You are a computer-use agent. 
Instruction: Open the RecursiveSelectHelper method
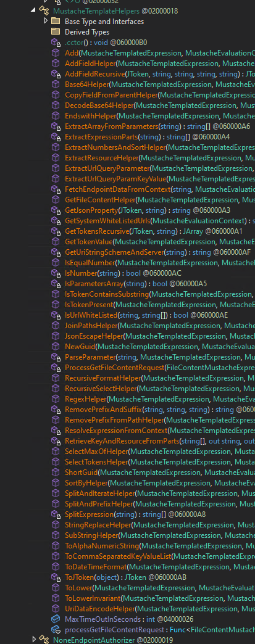click(101, 389)
